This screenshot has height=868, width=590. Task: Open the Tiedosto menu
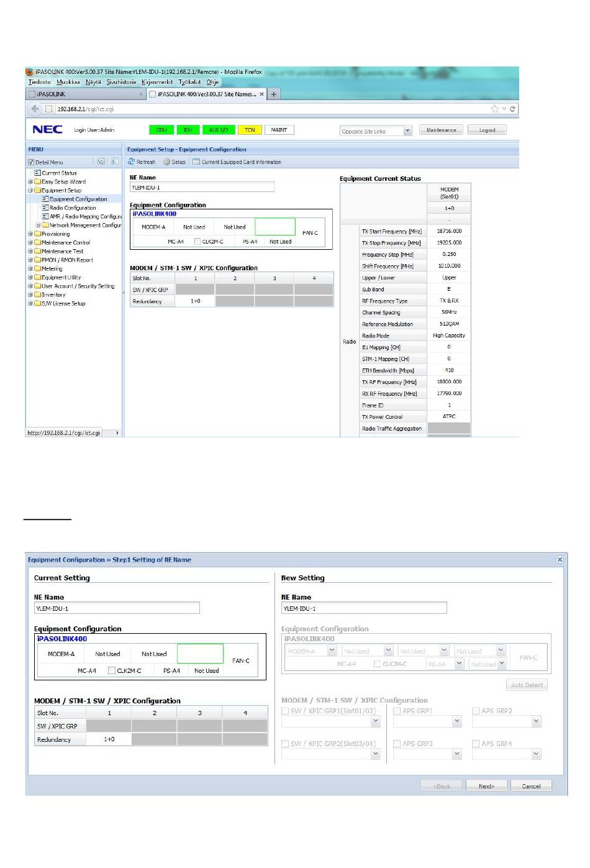click(39, 82)
